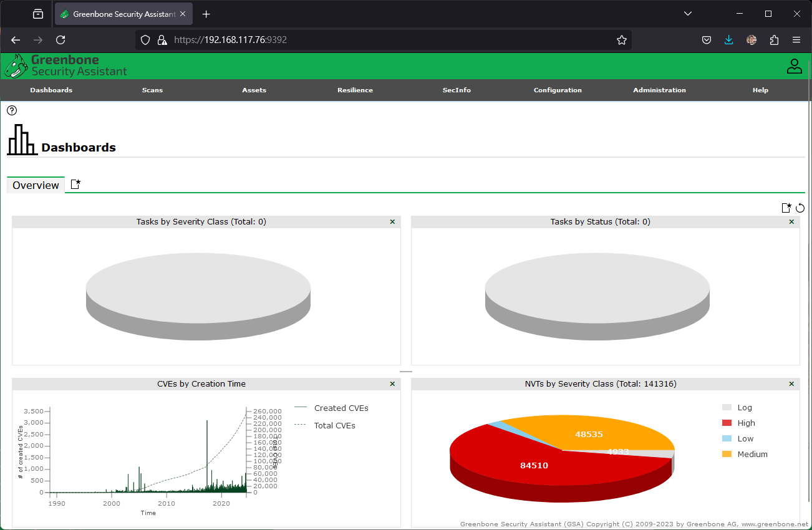Screen dimensions: 812x530
Task: Click the add new display icon
Action: (786, 208)
